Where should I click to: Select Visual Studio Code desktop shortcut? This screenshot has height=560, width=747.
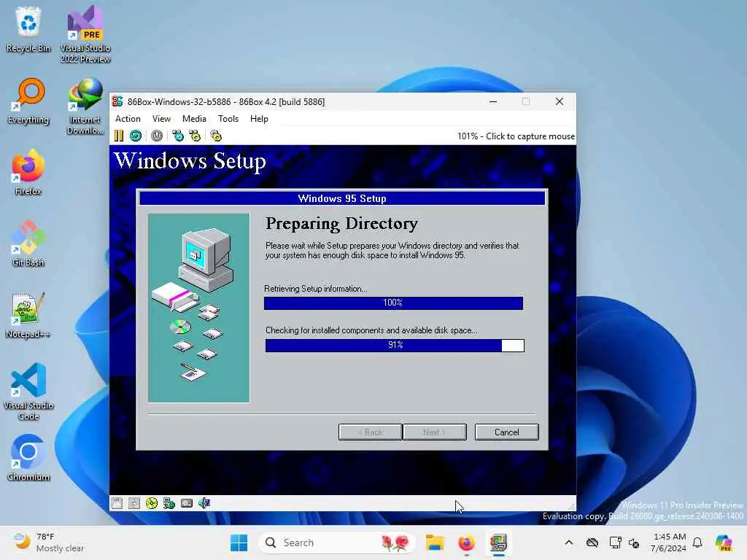(x=28, y=392)
